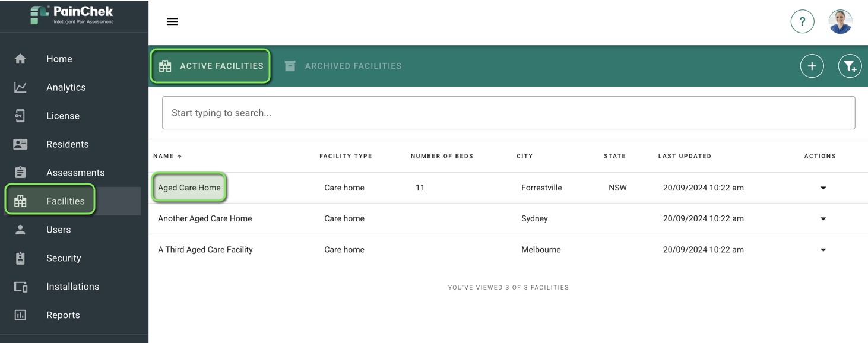Image resolution: width=868 pixels, height=343 pixels.
Task: Click the License key icon
Action: coord(20,116)
